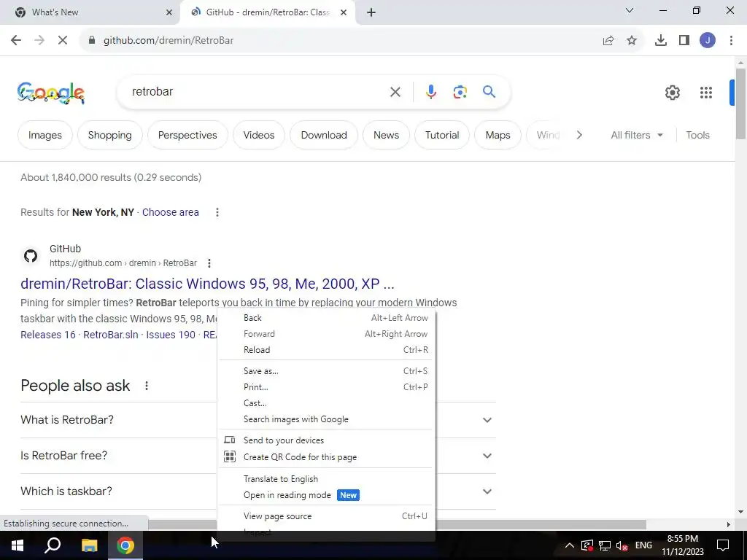
Task: Open a new browser tab with the plus icon
Action: click(x=371, y=12)
